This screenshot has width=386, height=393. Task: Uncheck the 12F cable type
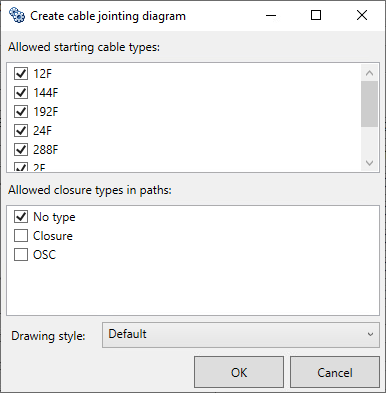tap(21, 73)
